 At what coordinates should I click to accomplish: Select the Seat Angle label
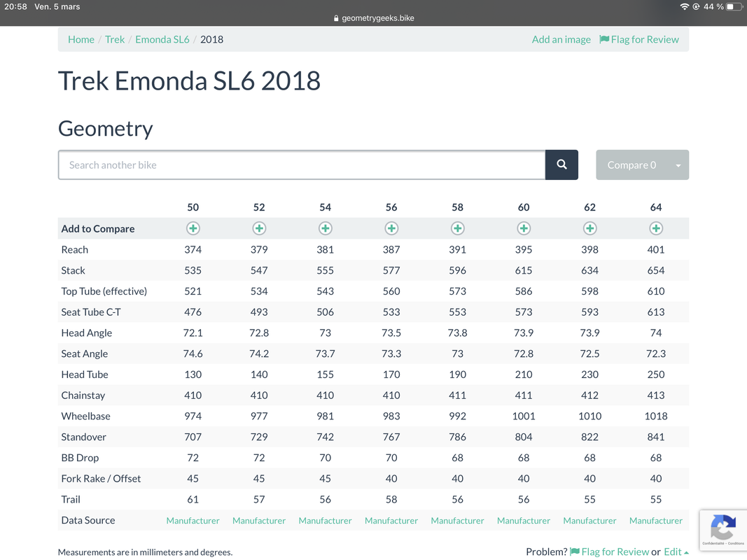(x=85, y=353)
